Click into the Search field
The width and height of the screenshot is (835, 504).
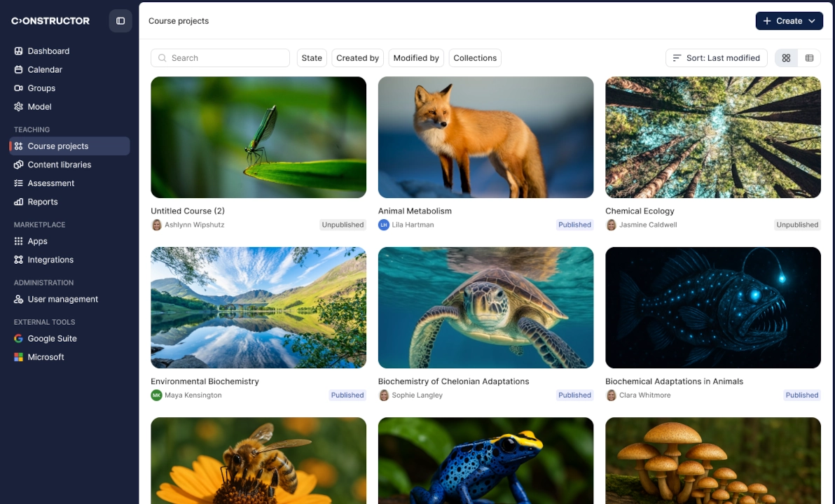[220, 58]
